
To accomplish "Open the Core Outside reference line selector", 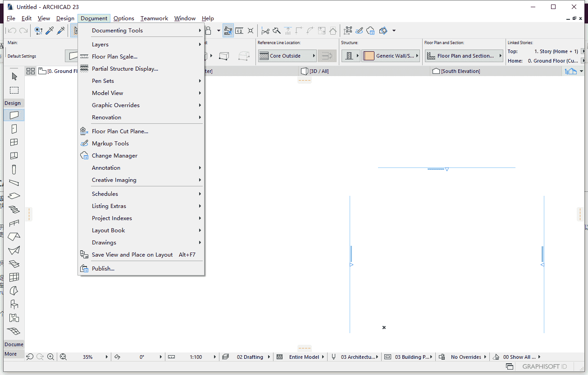I will pyautogui.click(x=287, y=55).
